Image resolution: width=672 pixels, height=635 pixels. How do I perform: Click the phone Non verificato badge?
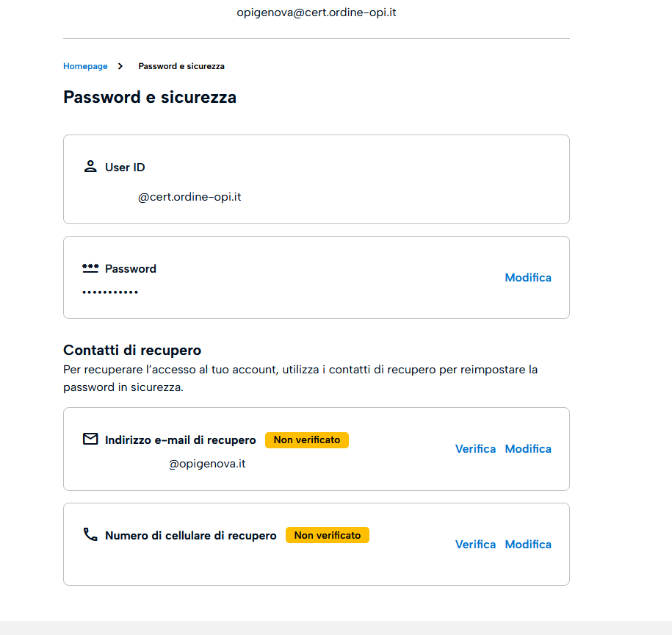coord(328,535)
